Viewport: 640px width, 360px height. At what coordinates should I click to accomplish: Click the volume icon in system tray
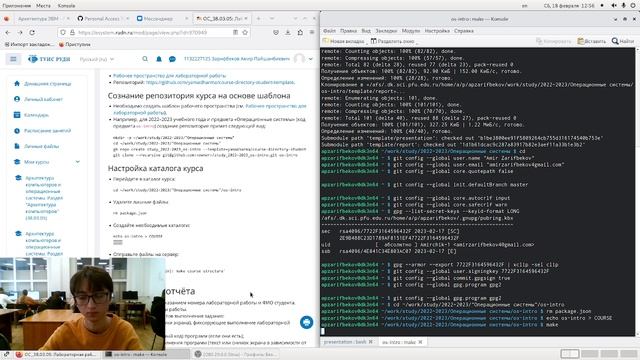point(614,6)
